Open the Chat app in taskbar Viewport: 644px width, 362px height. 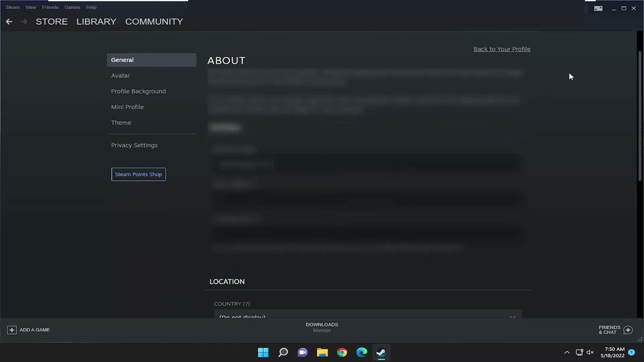[x=302, y=352]
